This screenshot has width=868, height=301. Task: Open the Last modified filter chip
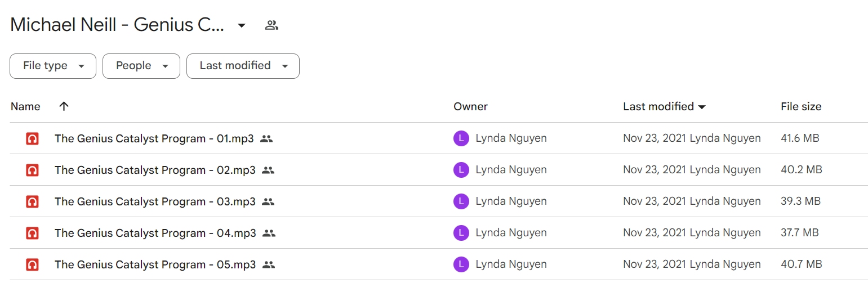click(243, 66)
